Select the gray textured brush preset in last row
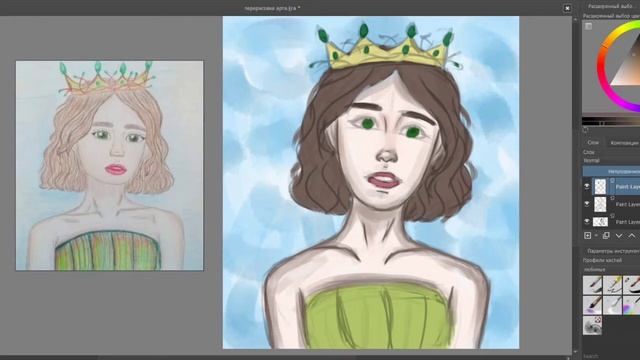The width and height of the screenshot is (640, 360). coord(592,326)
